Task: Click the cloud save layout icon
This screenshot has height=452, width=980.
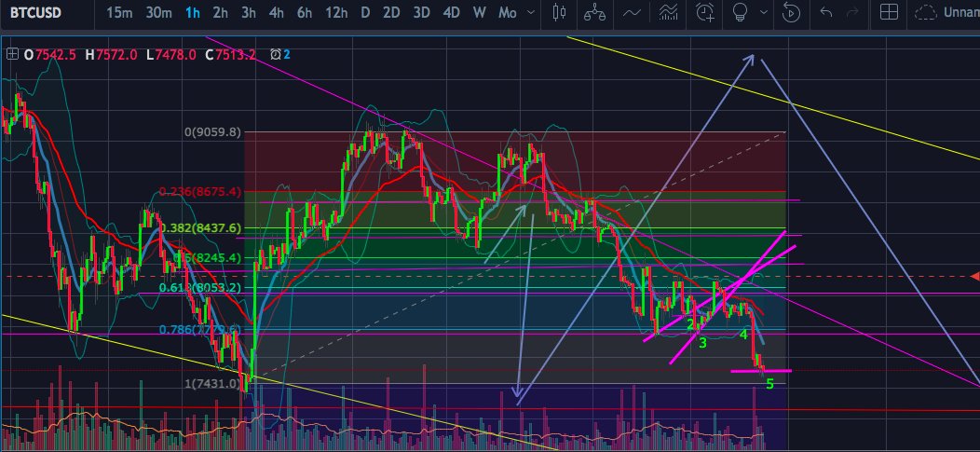Action: tap(926, 12)
